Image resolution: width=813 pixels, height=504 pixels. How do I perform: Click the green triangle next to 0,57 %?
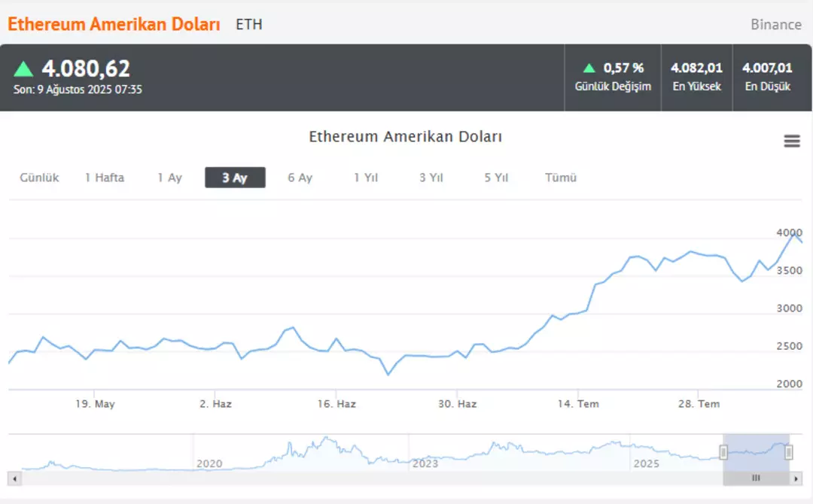coord(589,68)
